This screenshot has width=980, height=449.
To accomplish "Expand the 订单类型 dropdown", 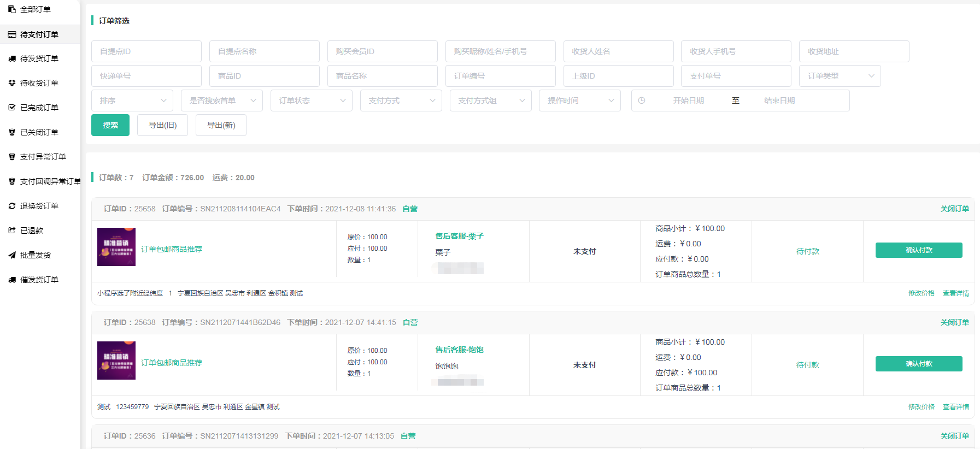I will tap(840, 76).
